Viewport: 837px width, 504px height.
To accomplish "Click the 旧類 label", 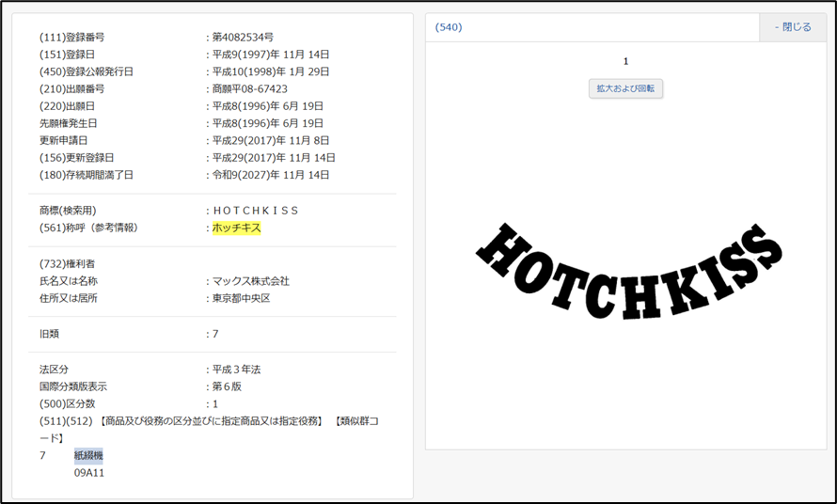I will coord(49,334).
